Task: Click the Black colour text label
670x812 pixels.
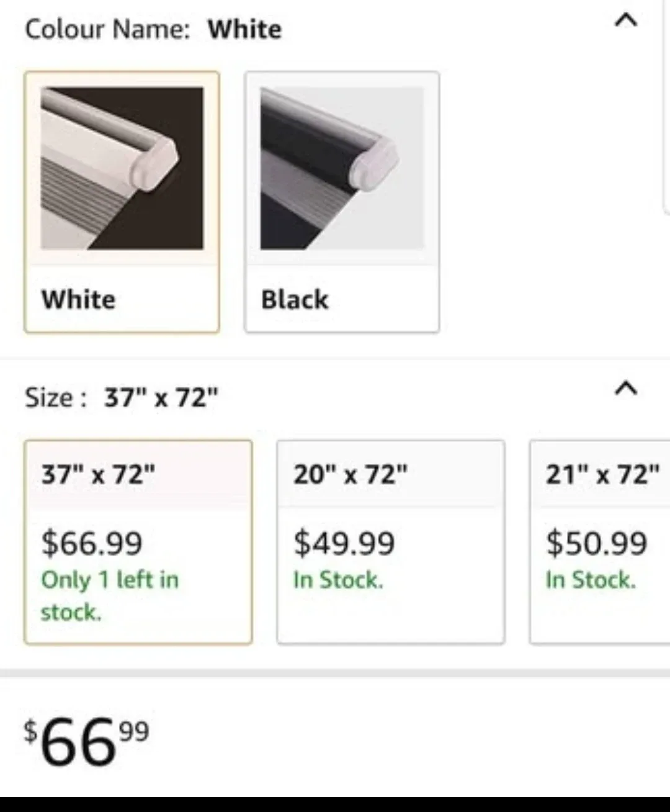Action: (x=294, y=300)
